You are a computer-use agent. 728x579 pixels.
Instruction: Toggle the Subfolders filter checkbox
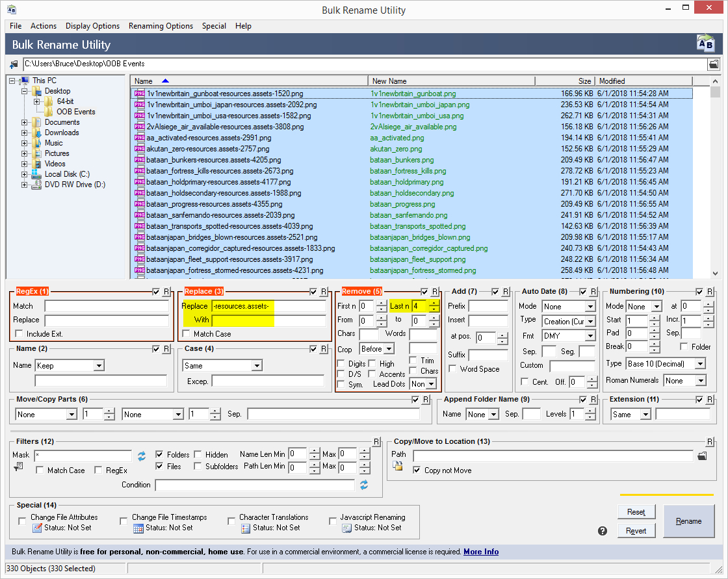(199, 467)
